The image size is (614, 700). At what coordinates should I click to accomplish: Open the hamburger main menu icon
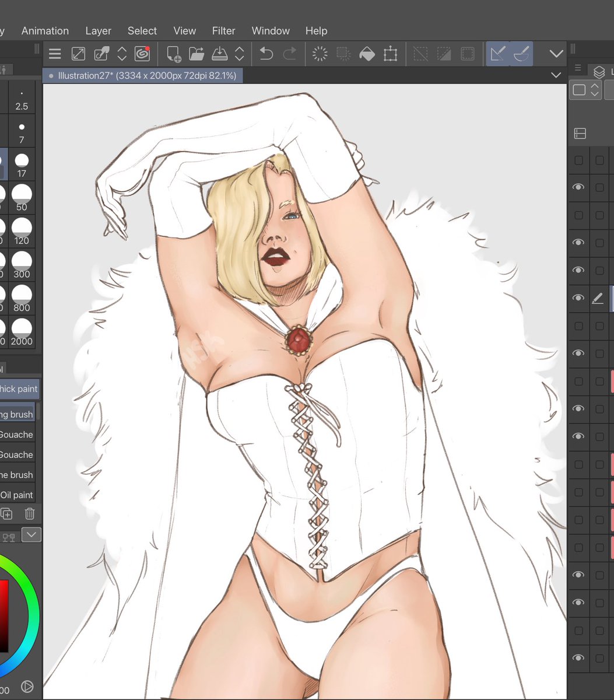click(x=55, y=54)
